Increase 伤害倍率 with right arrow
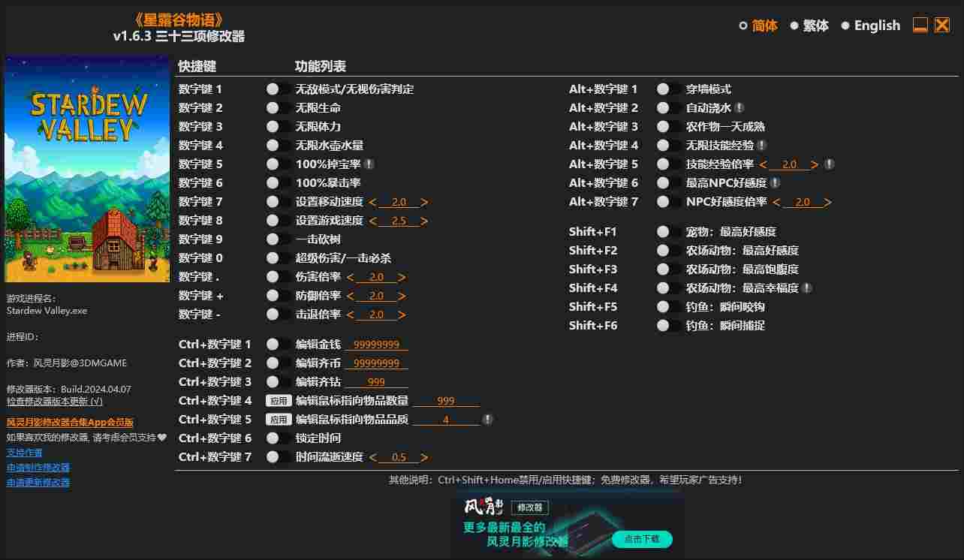964x560 pixels. click(402, 277)
